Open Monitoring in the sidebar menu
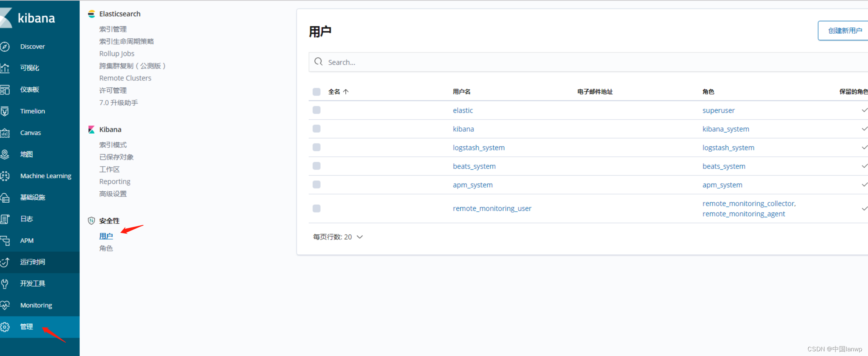The width and height of the screenshot is (868, 356). coord(36,305)
